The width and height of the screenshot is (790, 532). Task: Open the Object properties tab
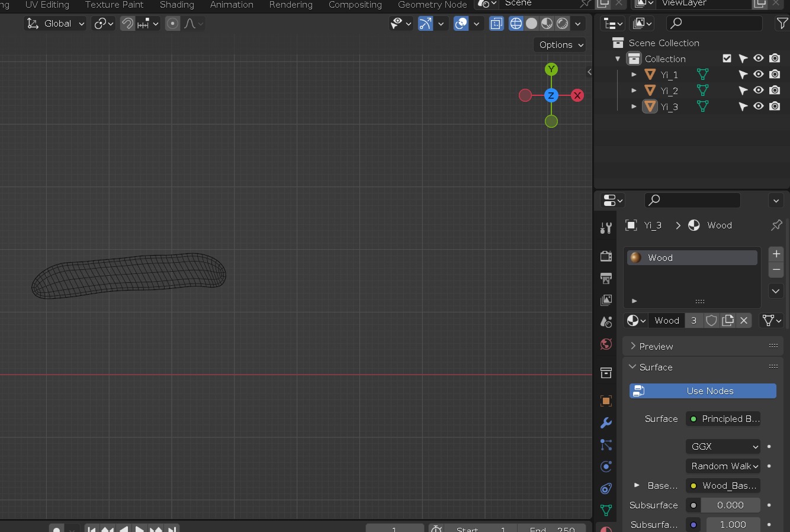point(606,401)
